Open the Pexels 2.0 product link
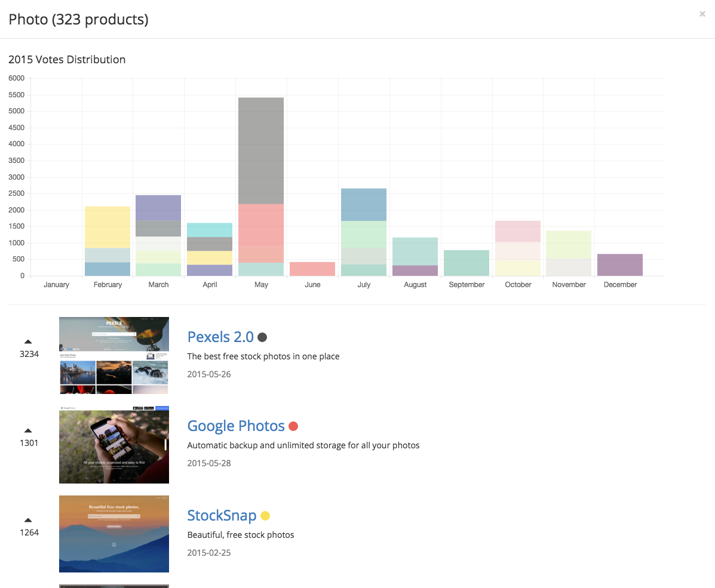This screenshot has width=715, height=588. [220, 337]
